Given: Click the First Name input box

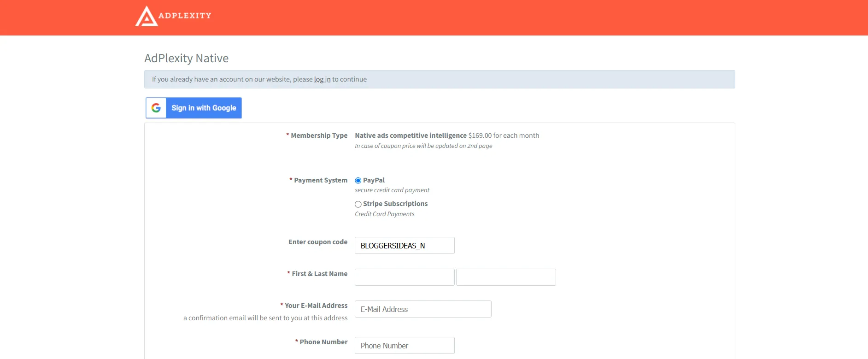Looking at the screenshot, I should (x=405, y=277).
